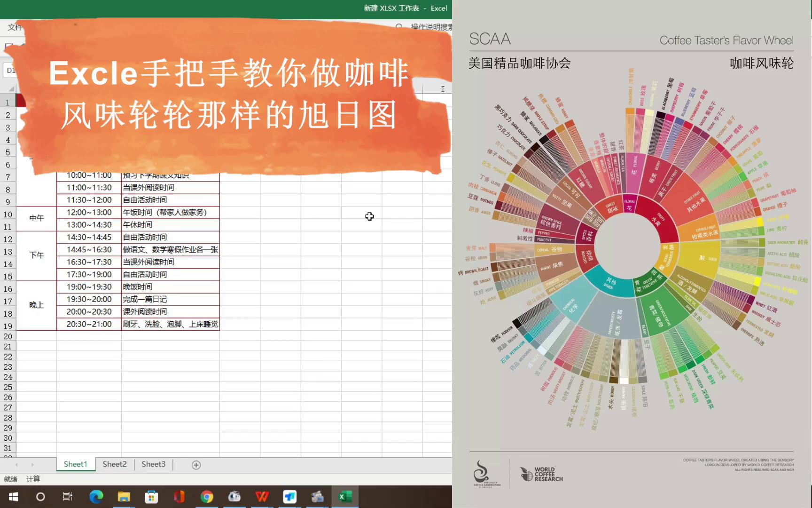Select cell 刷牙、洗脸、泡脚、上床睡觉
The image size is (812, 508).
click(171, 324)
